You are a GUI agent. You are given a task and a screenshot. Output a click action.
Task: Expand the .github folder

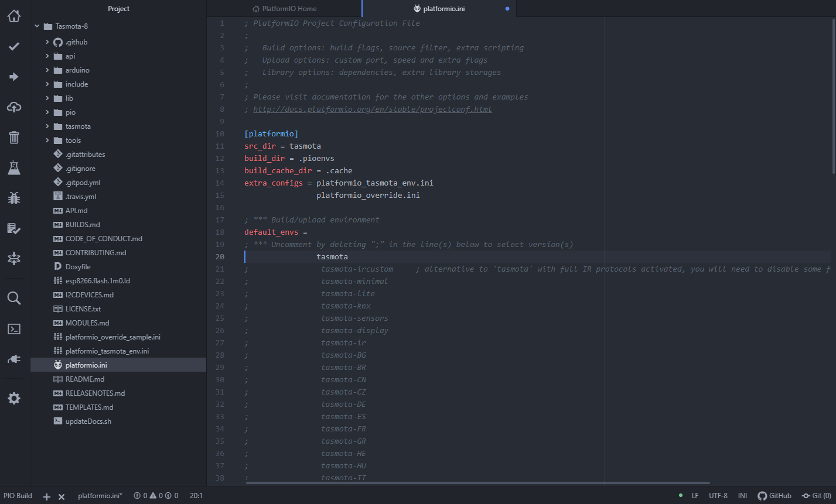click(x=47, y=42)
